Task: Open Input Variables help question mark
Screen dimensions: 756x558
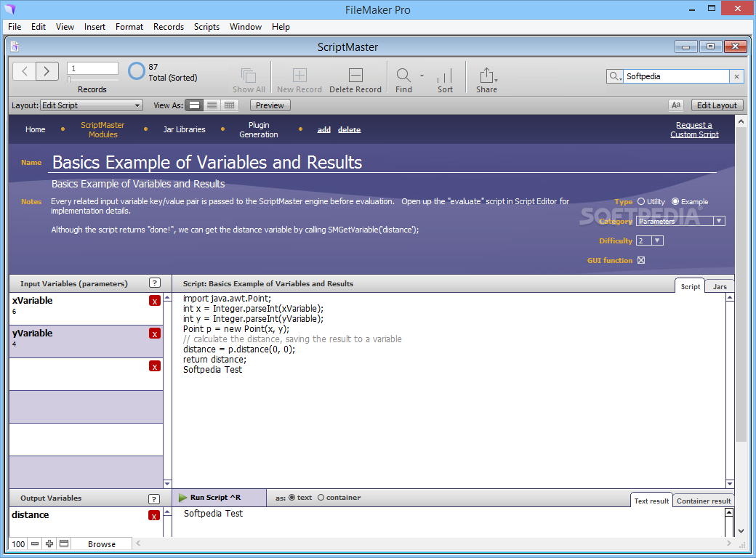Action: (154, 283)
